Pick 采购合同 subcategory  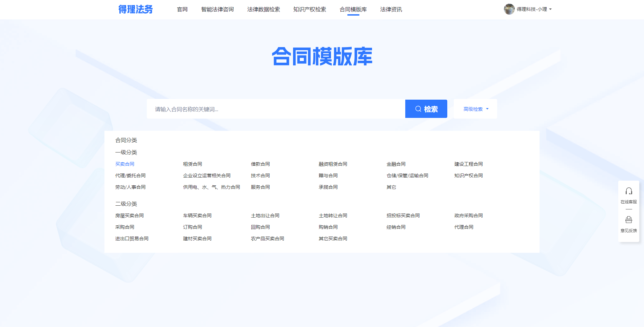pyautogui.click(x=125, y=227)
